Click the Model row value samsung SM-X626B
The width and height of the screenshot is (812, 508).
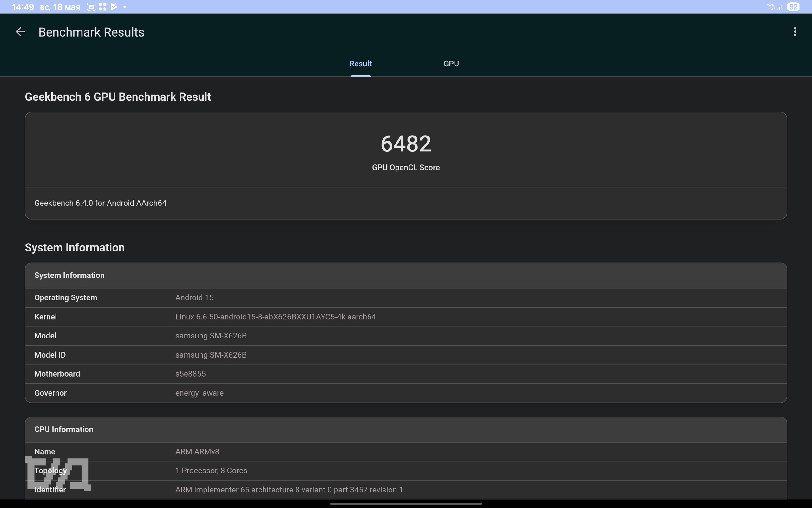[x=211, y=336]
